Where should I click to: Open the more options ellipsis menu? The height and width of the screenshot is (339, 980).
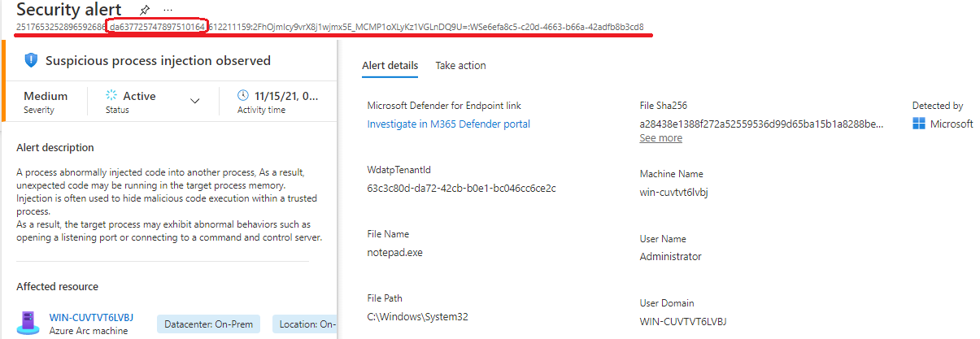coord(168,10)
